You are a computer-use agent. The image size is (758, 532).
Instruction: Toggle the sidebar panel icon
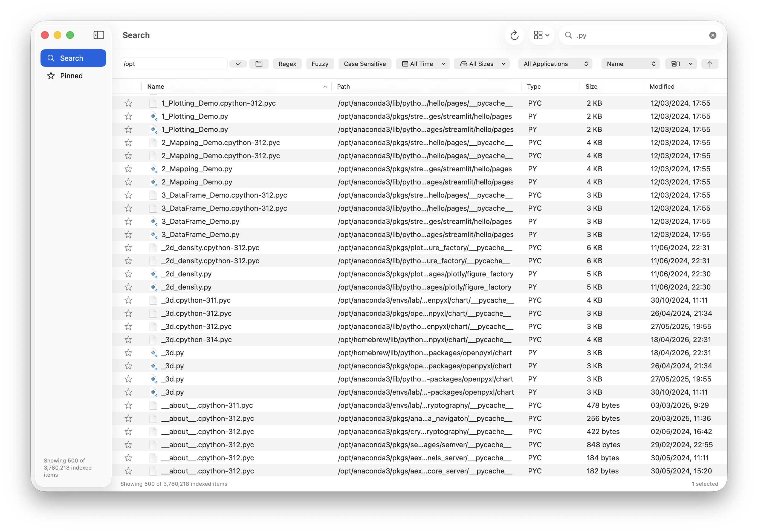[x=99, y=35]
